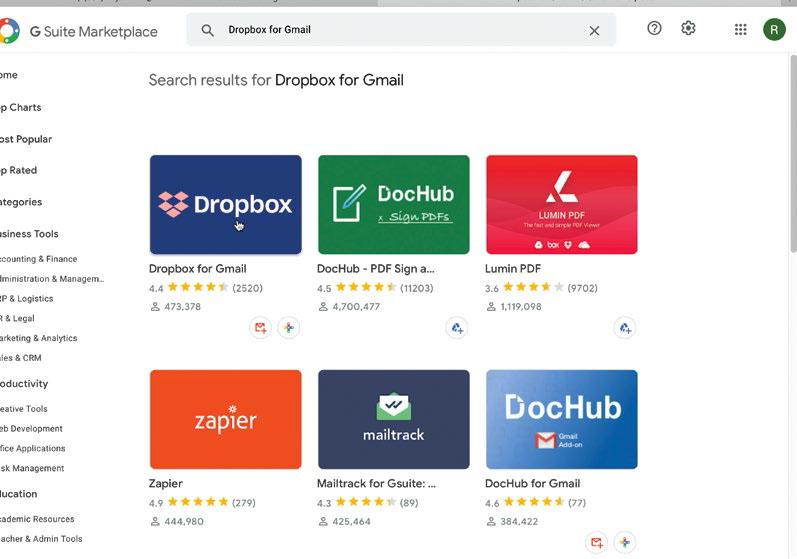The width and height of the screenshot is (797, 559).
Task: Open Most Popular in the sidebar
Action: coord(26,139)
